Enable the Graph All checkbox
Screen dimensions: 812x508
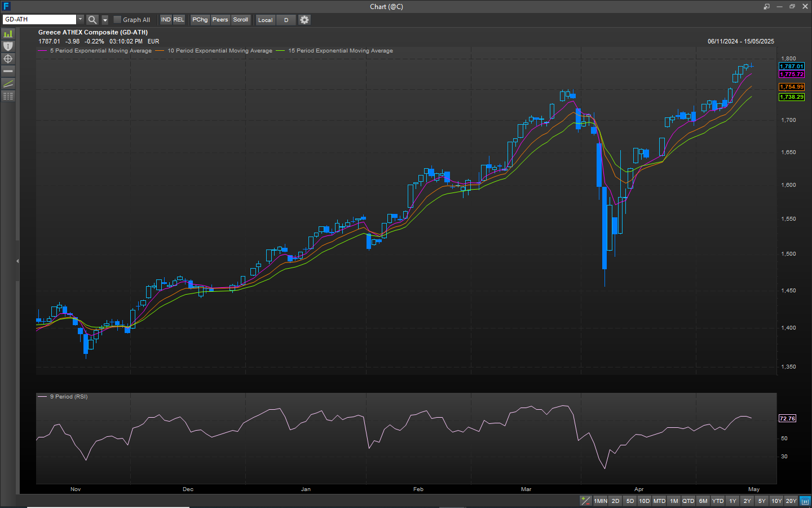(x=117, y=20)
